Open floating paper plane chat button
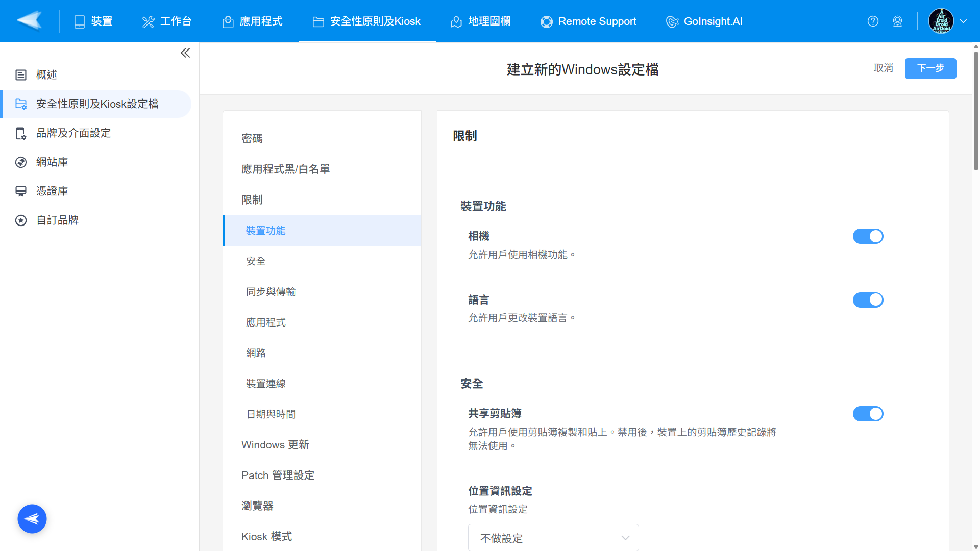 coord(32,519)
